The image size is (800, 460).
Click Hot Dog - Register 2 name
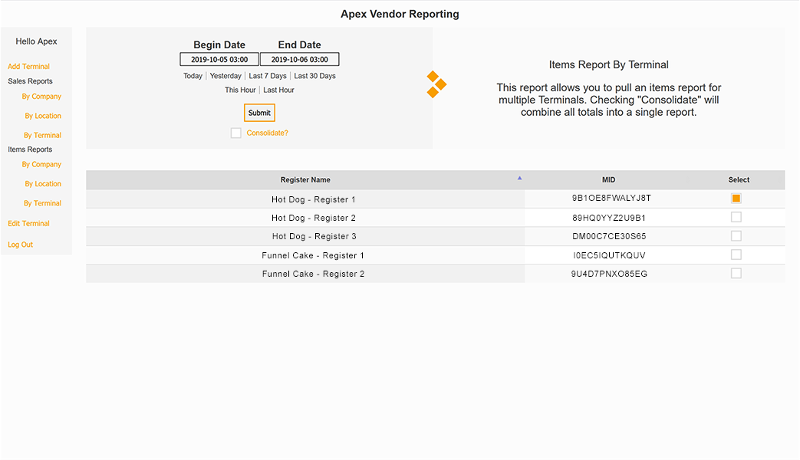point(313,218)
